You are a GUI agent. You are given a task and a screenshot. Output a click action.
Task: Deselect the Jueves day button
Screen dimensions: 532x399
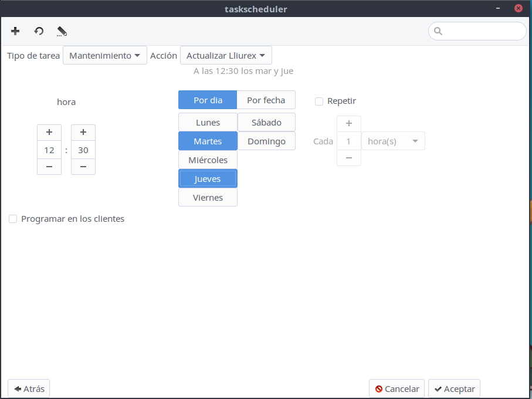[208, 178]
